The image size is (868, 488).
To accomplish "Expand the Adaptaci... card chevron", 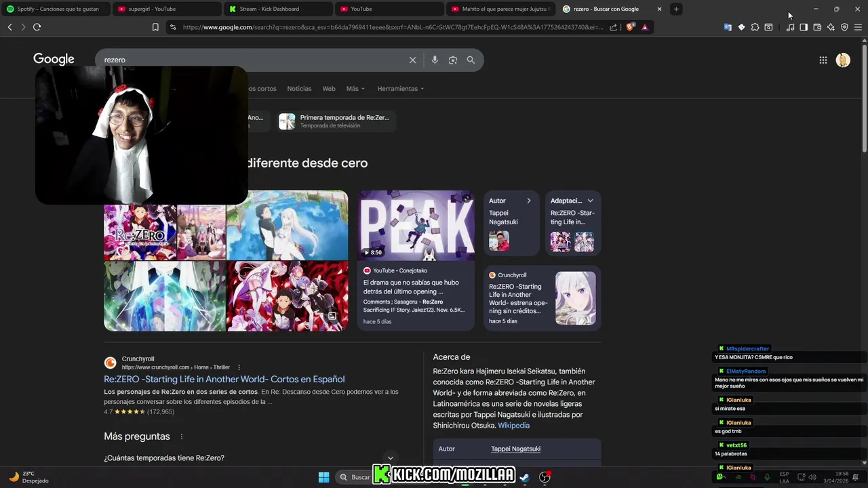I will pos(590,201).
